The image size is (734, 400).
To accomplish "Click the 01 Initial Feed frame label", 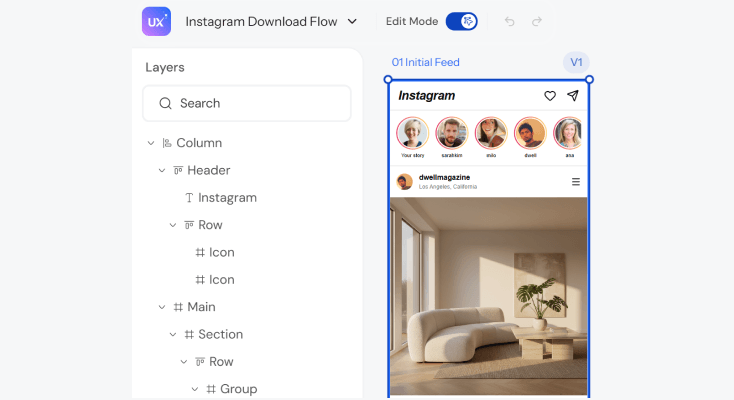I will (426, 62).
